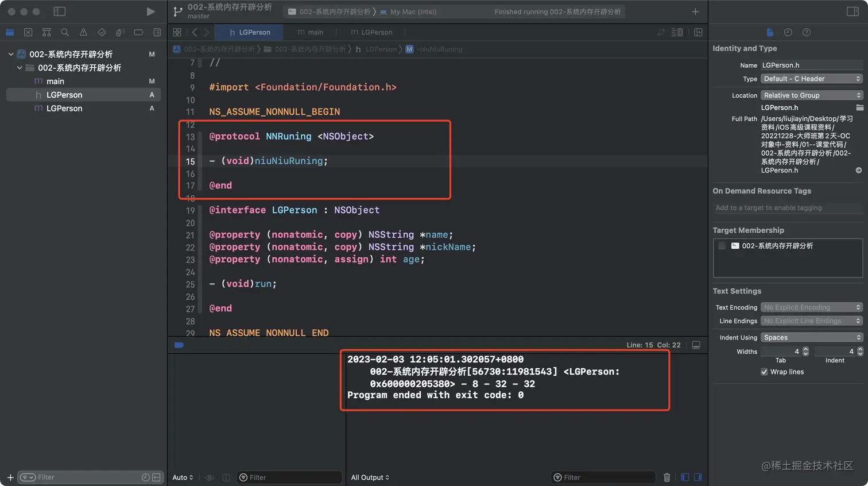Screen dimensions: 868x486
Task: Toggle the console pane visibility
Action: pos(698,477)
